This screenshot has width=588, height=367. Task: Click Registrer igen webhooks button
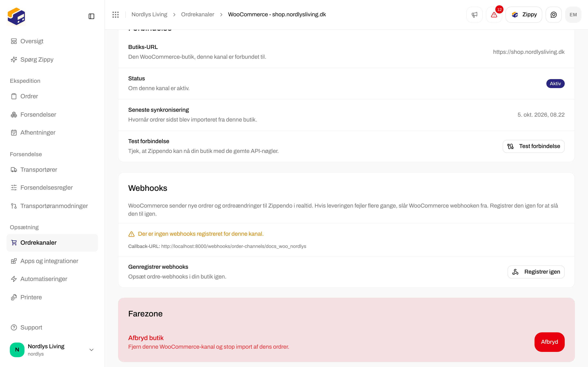536,272
